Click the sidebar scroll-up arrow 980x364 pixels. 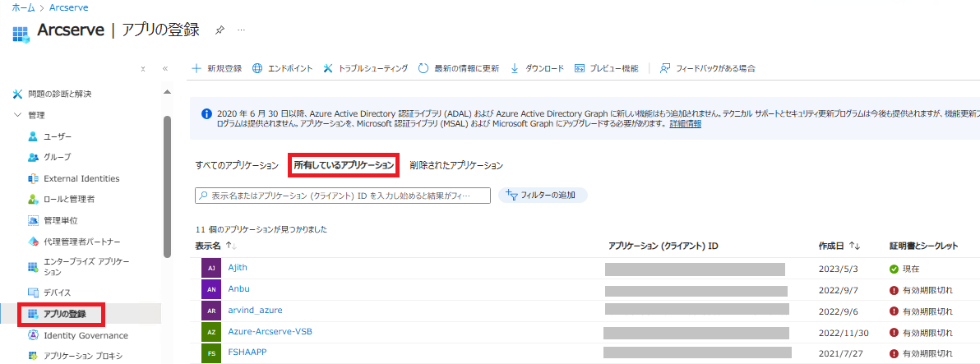click(x=167, y=92)
